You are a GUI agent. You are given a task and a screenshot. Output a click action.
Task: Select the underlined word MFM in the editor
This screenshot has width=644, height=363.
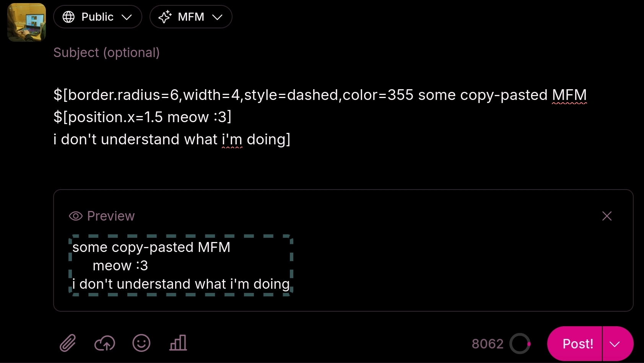point(569,95)
